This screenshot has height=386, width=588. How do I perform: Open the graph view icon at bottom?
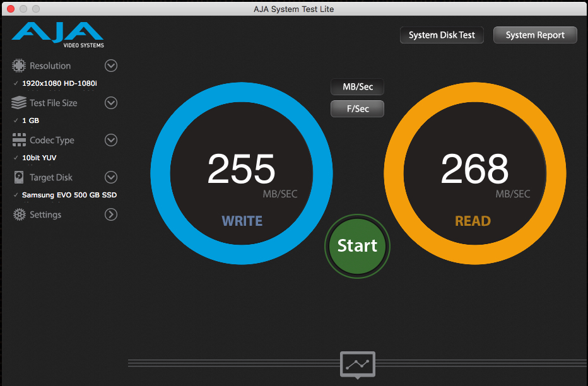pyautogui.click(x=357, y=365)
